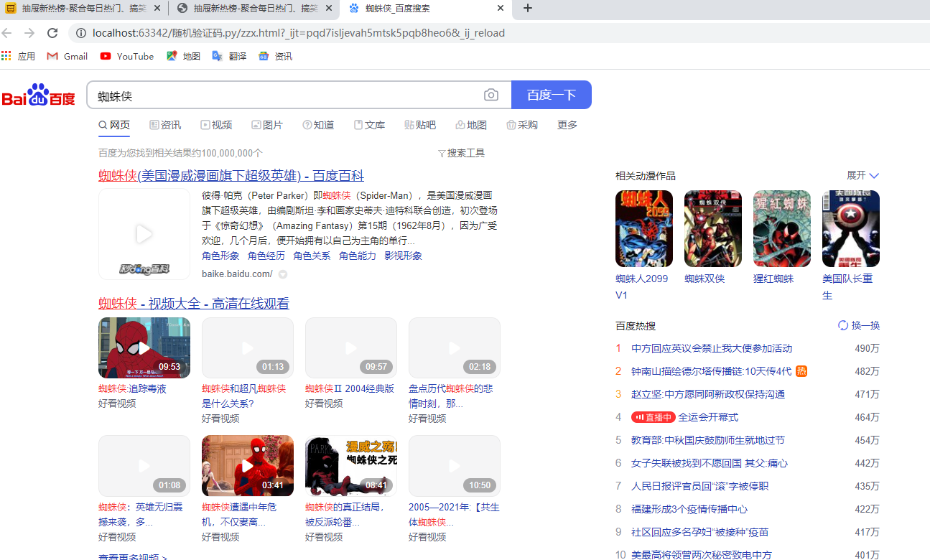Play the 08:41 video thumbnail
Viewport: 930px width, 560px height.
(351, 465)
